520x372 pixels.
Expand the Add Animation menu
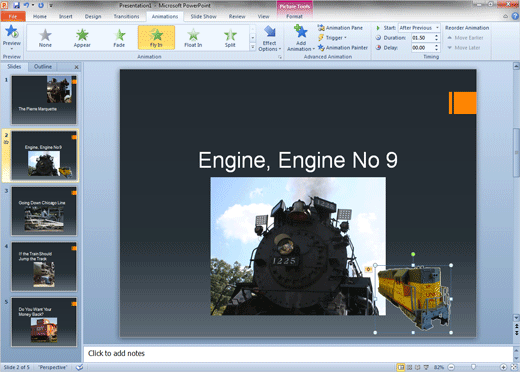click(x=301, y=38)
